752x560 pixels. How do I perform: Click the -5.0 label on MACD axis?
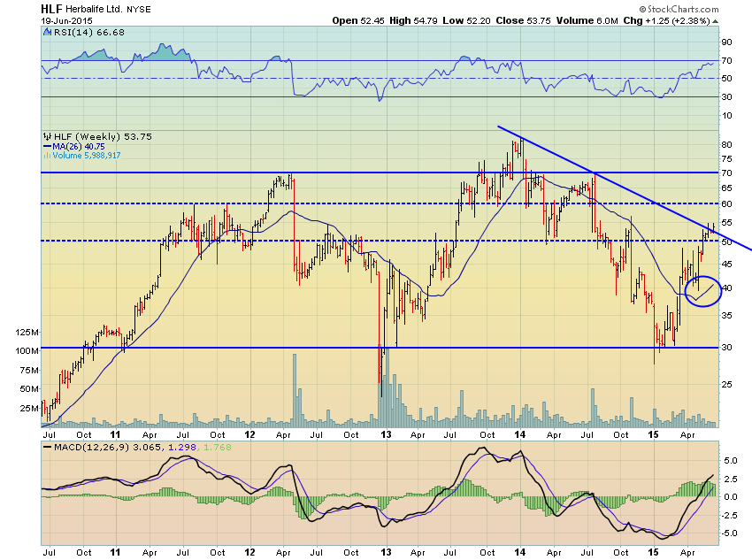[x=729, y=533]
